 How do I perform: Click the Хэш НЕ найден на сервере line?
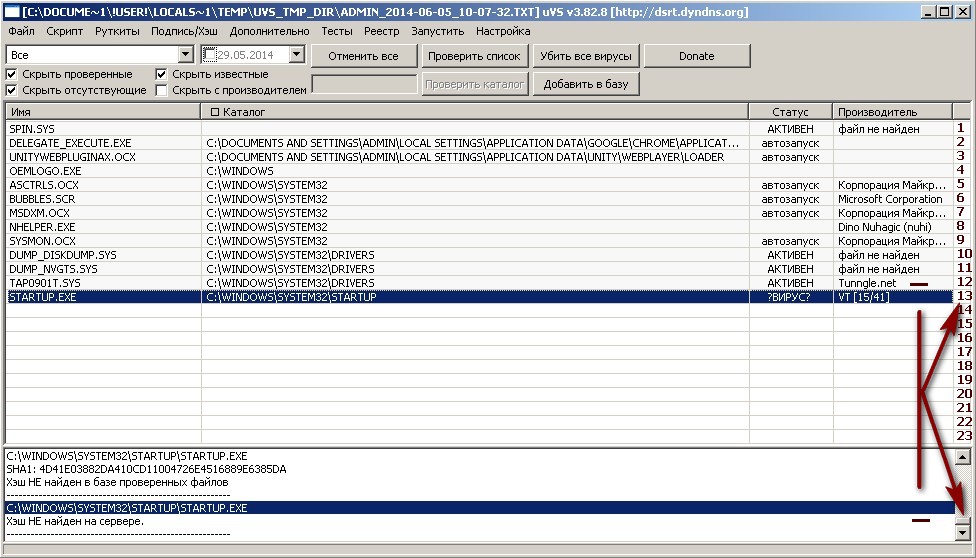point(75,521)
